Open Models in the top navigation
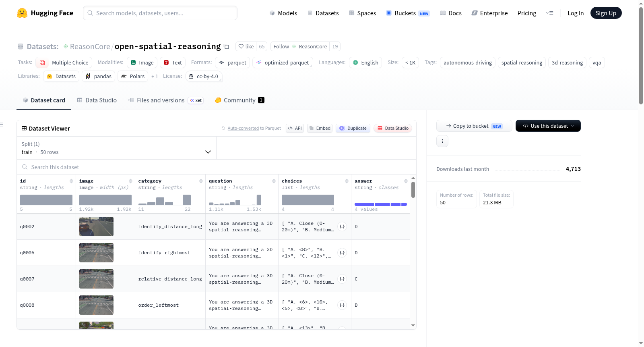Viewport: 644px width, 347px height. click(283, 13)
